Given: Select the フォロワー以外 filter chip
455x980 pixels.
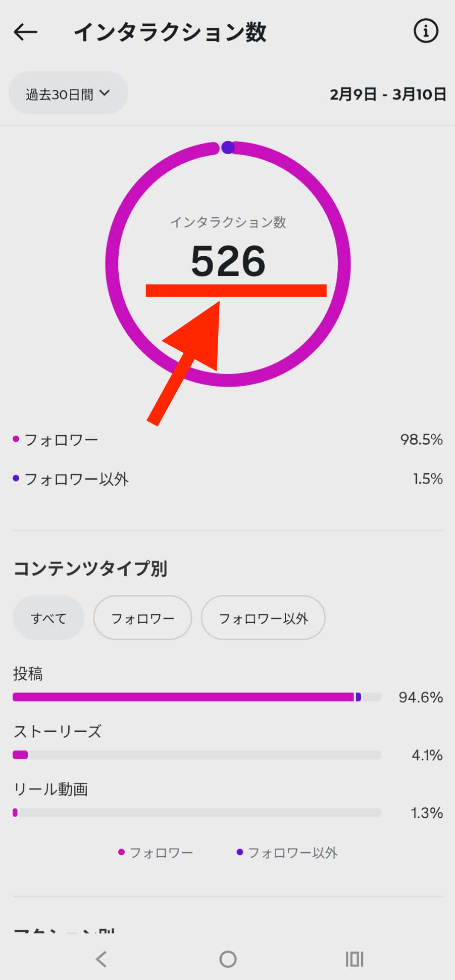Looking at the screenshot, I should [x=263, y=618].
